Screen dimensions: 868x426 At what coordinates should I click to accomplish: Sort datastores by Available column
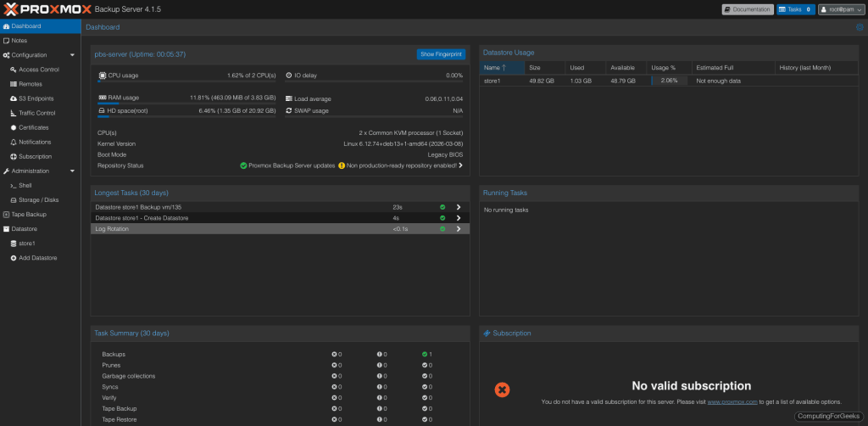[626, 68]
